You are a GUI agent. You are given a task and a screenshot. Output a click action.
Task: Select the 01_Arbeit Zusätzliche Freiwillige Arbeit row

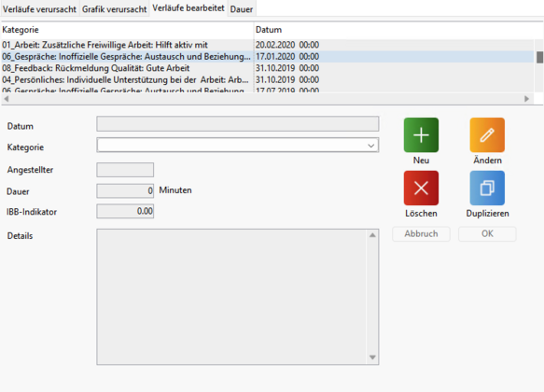coord(267,45)
